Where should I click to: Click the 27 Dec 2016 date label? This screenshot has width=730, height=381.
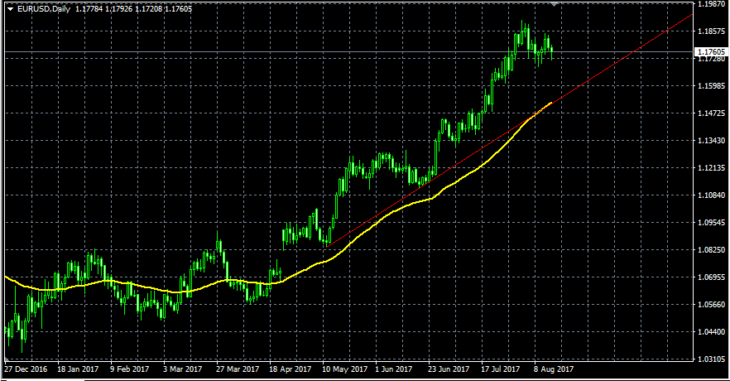click(x=26, y=369)
